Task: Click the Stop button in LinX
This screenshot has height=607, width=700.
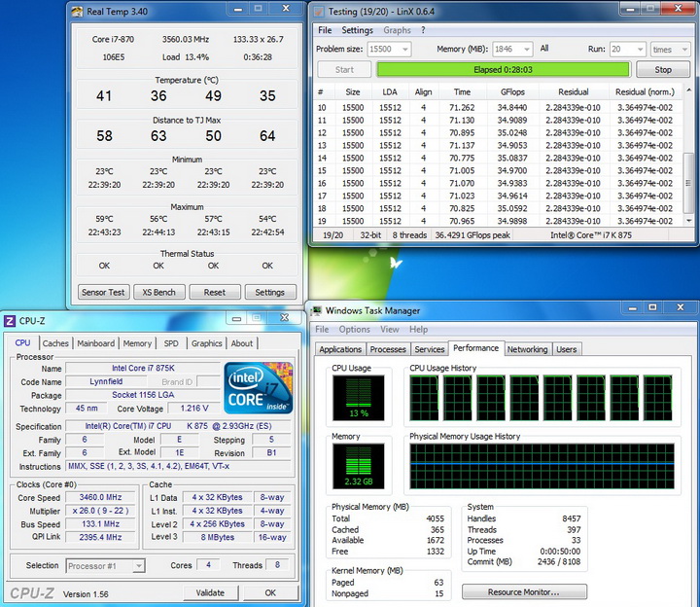Action: click(663, 70)
